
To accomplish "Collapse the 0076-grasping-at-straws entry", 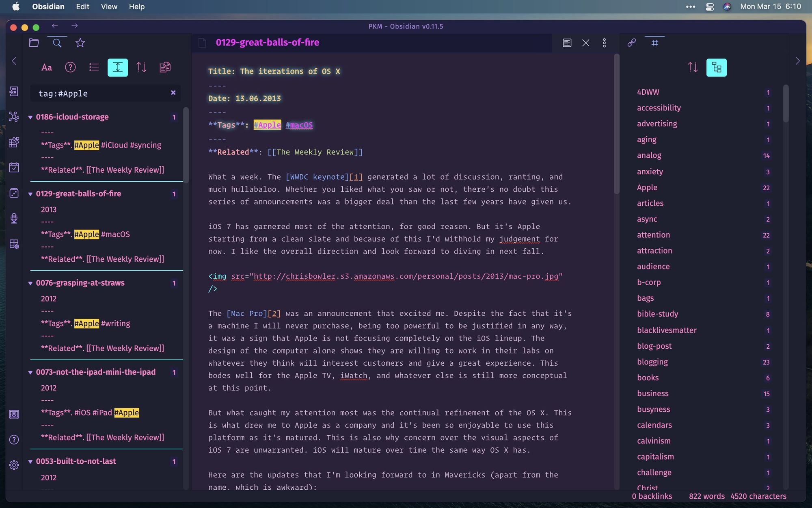I will [30, 283].
